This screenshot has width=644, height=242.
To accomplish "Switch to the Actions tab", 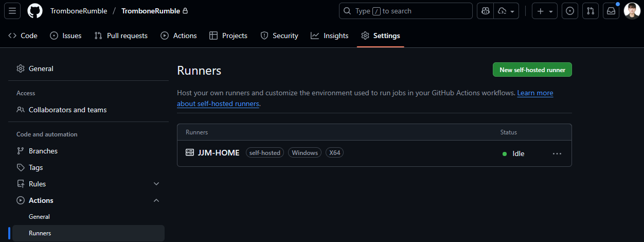I will [178, 36].
